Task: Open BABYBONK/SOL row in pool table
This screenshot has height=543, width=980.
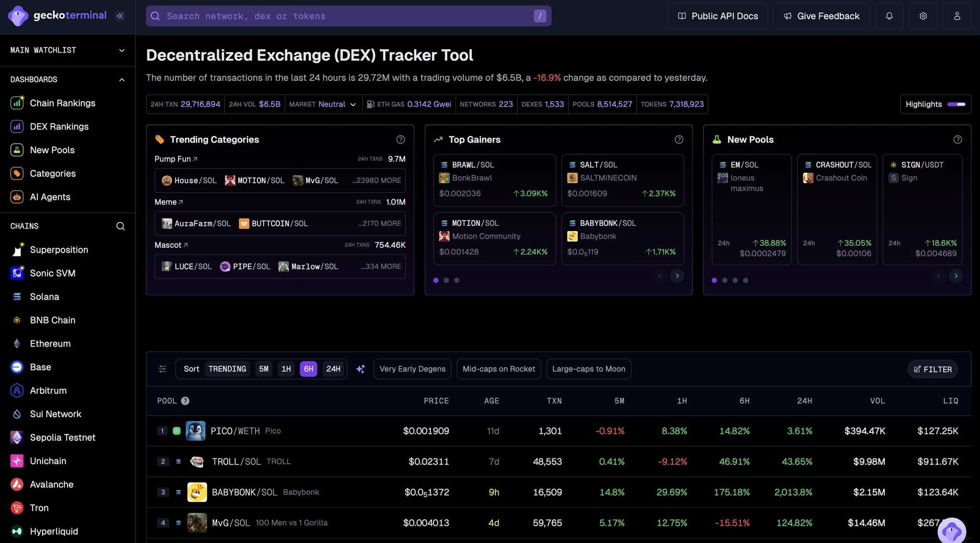Action: coord(558,492)
